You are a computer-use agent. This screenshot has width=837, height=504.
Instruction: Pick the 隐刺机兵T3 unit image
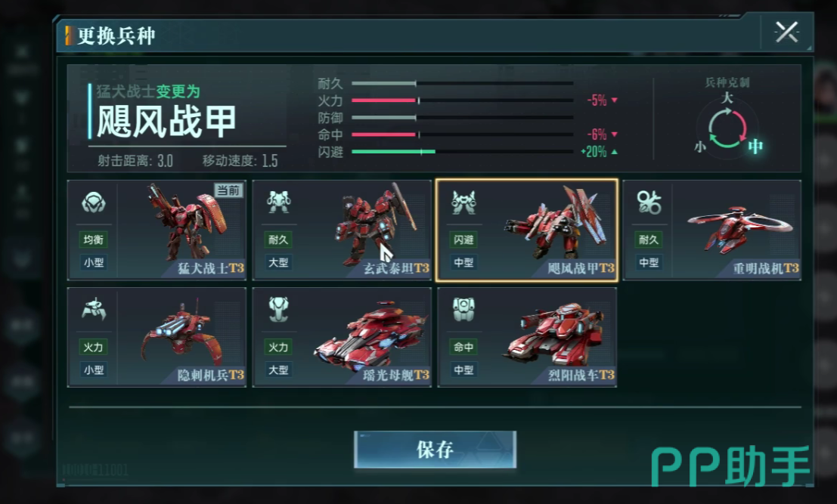pyautogui.click(x=181, y=332)
